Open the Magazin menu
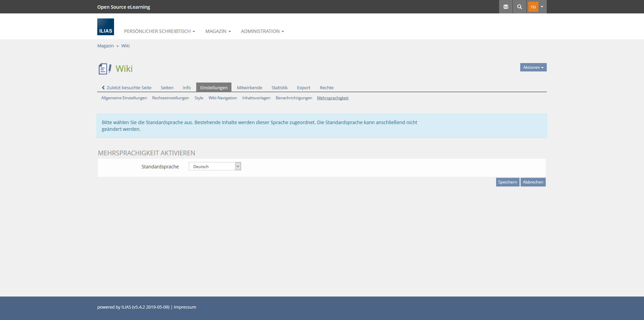 pos(218,31)
